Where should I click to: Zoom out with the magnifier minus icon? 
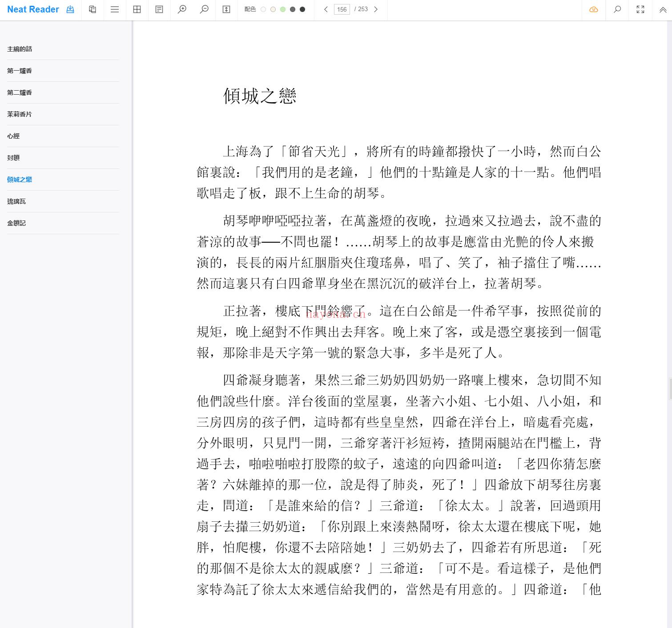point(204,9)
